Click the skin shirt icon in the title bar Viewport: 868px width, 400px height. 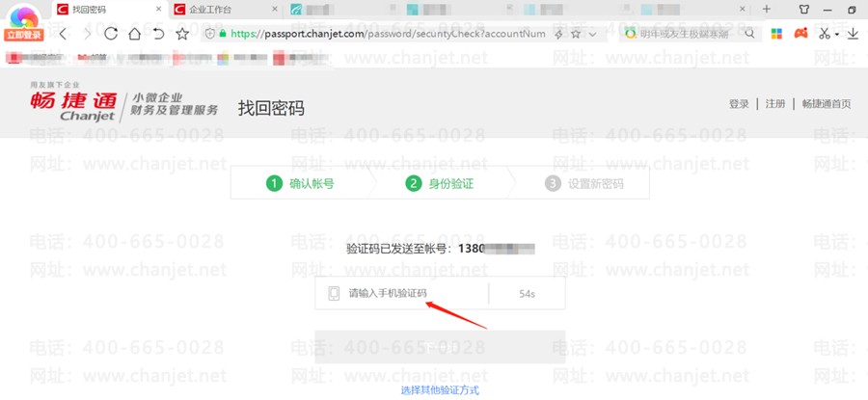pyautogui.click(x=804, y=10)
